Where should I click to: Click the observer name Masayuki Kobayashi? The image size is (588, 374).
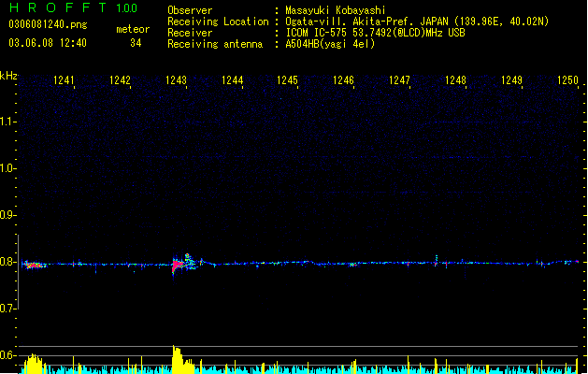(336, 10)
